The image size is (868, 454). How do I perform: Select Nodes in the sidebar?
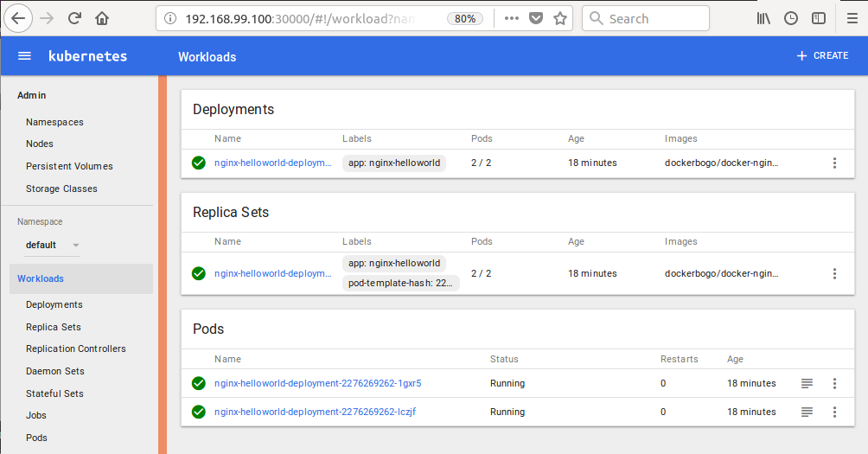point(39,144)
